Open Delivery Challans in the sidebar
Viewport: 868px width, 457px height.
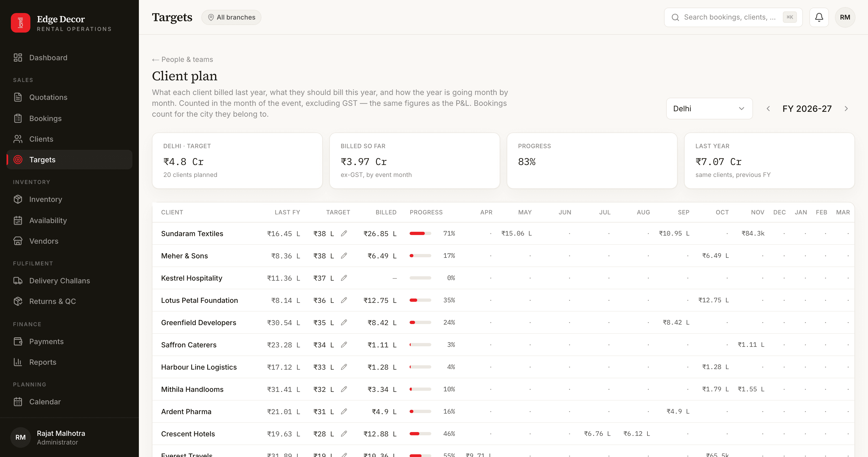[x=69, y=281]
